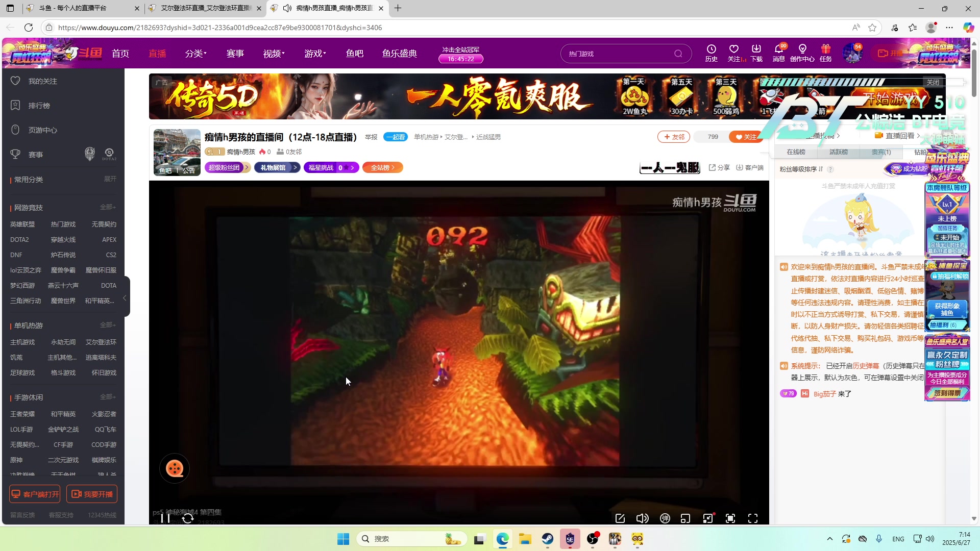This screenshot has height=551, width=980.
Task: Open the 赛事 navigation tab
Action: coord(235,54)
